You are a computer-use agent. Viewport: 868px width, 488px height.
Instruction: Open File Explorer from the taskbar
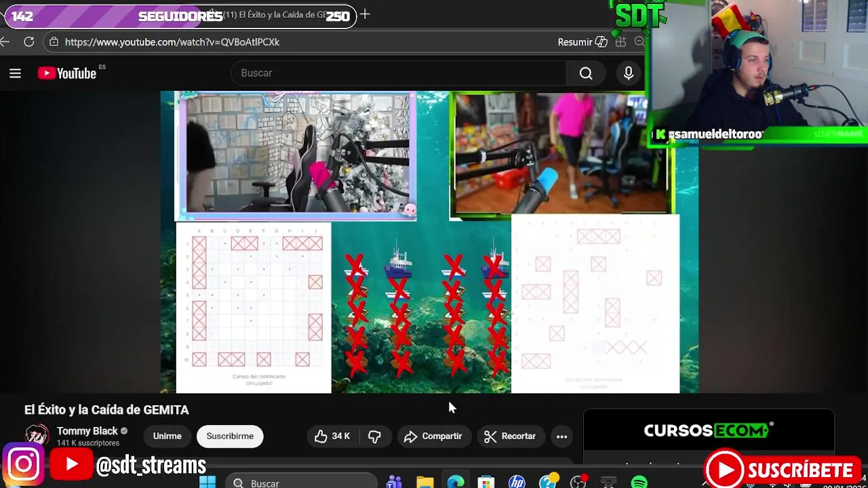[425, 483]
